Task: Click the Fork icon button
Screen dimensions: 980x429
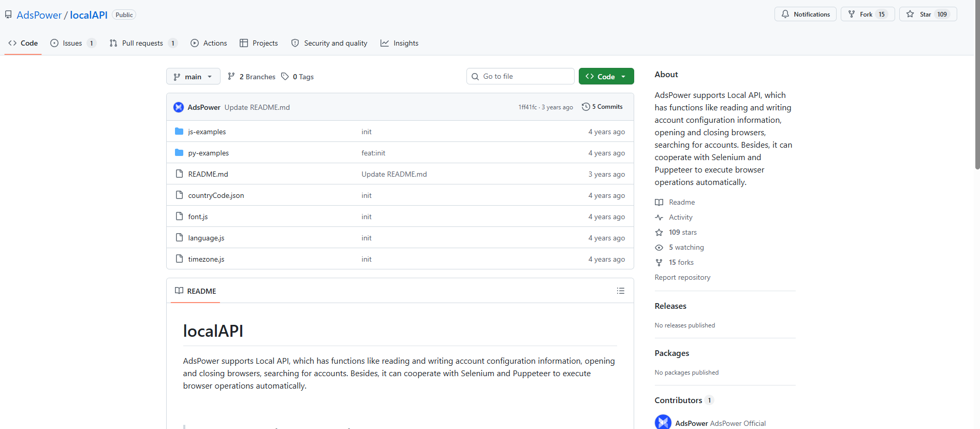Action: tap(852, 15)
